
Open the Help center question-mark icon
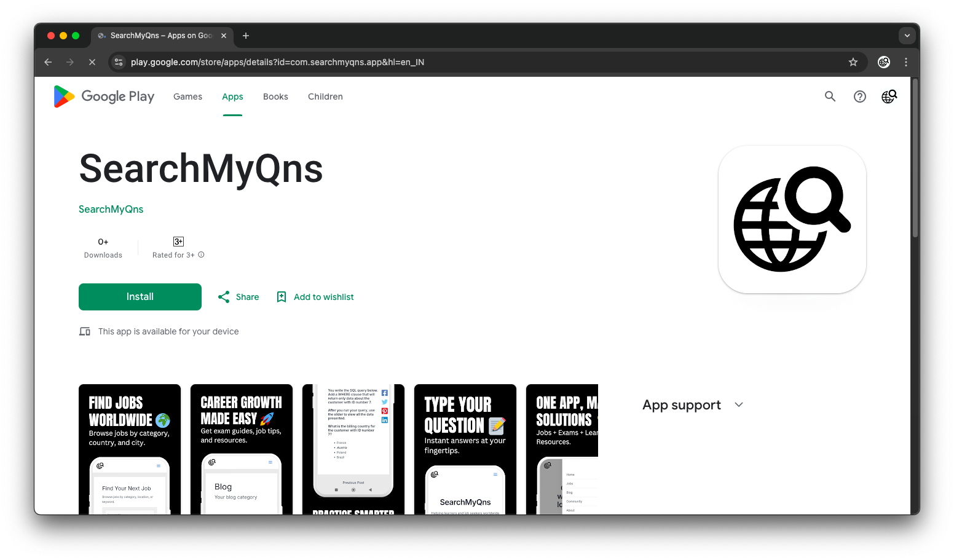pos(860,97)
